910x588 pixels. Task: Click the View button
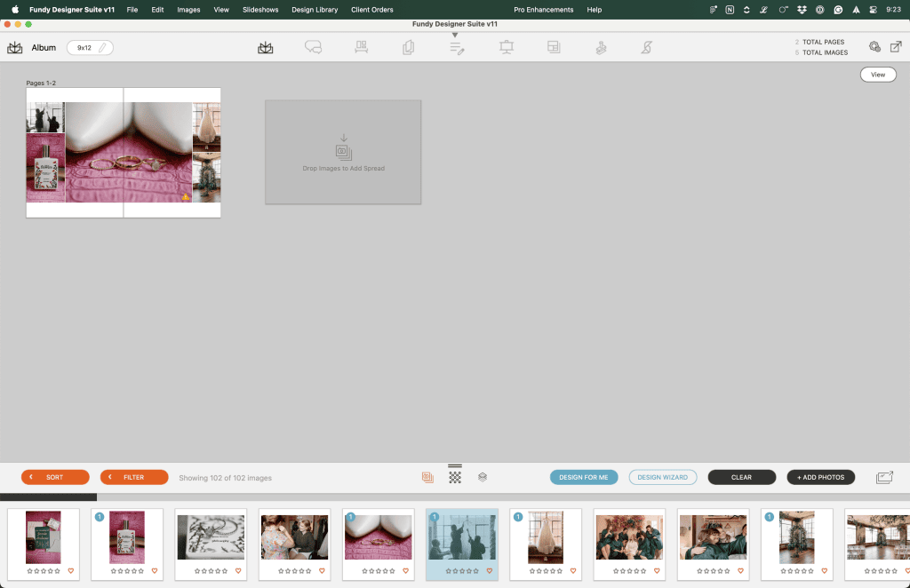[x=877, y=75]
